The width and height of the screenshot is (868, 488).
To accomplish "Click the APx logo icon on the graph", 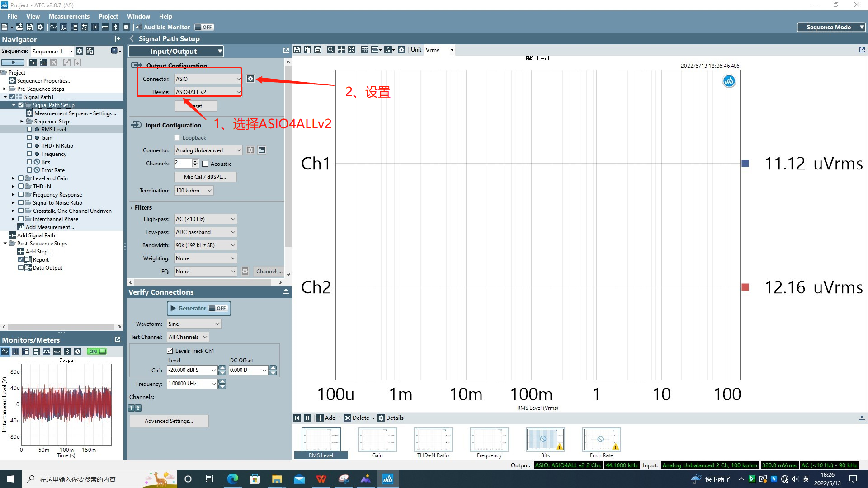I will [729, 81].
